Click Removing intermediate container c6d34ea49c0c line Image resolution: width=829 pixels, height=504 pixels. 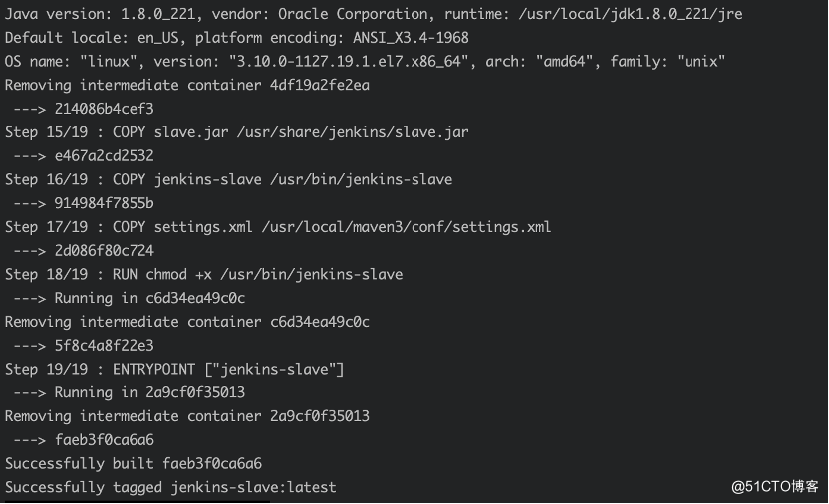[186, 322]
